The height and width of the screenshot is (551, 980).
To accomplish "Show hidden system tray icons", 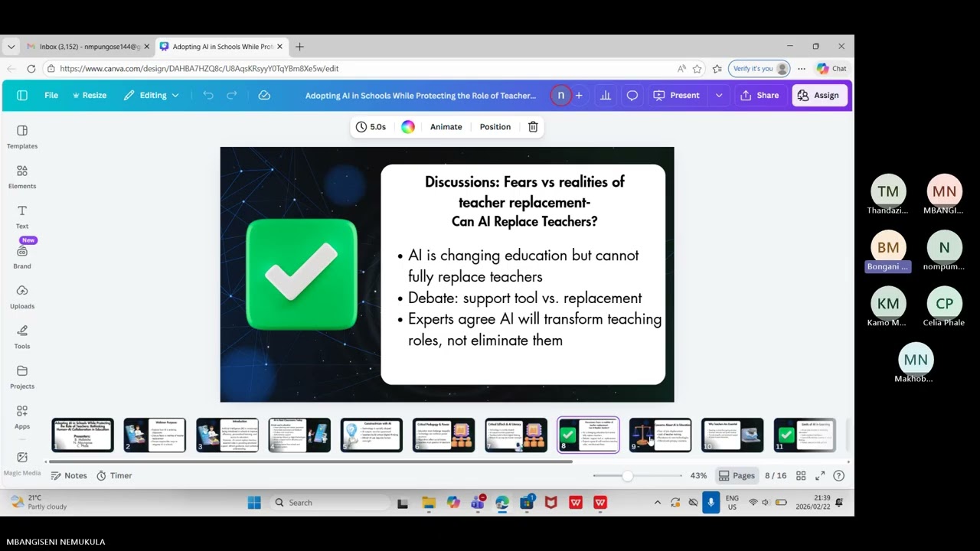I will click(x=658, y=503).
